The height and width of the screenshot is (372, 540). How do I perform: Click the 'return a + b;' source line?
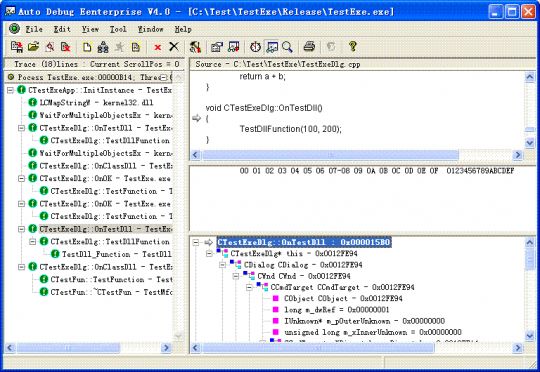262,76
